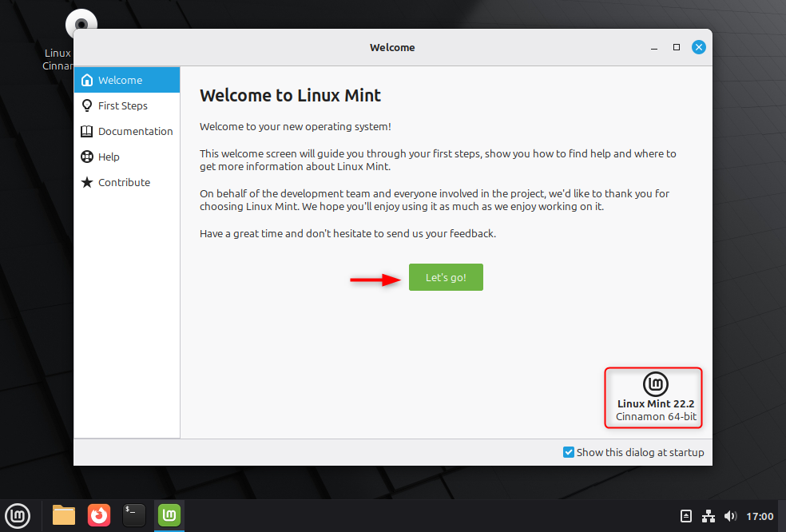Click the star icon beside Contribute

pyautogui.click(x=86, y=182)
